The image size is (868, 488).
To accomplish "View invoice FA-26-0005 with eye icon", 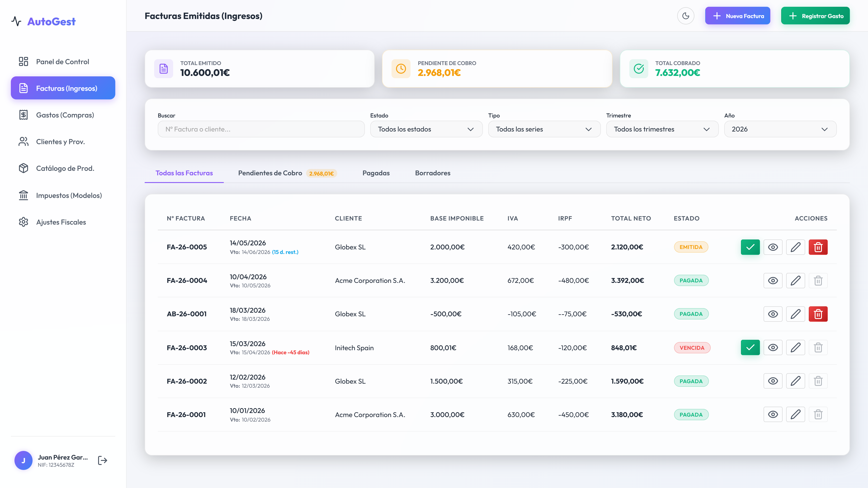I will pyautogui.click(x=773, y=247).
